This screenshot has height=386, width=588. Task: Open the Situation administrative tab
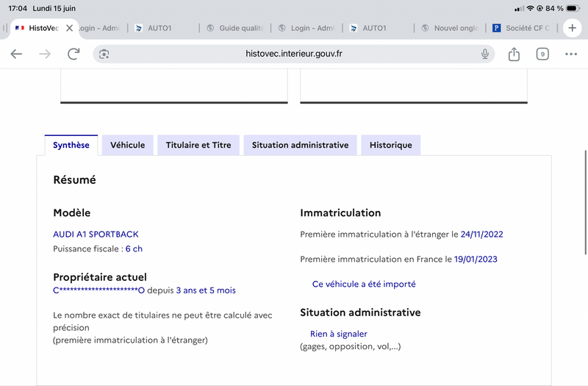pos(300,145)
